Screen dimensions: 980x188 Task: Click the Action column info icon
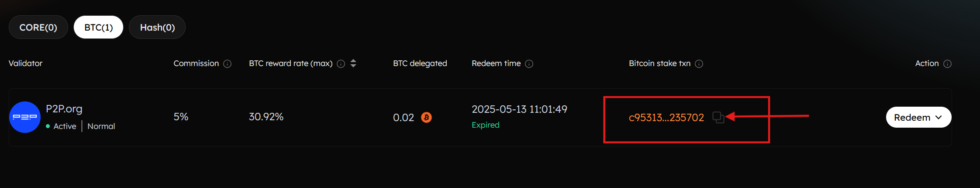point(947,64)
